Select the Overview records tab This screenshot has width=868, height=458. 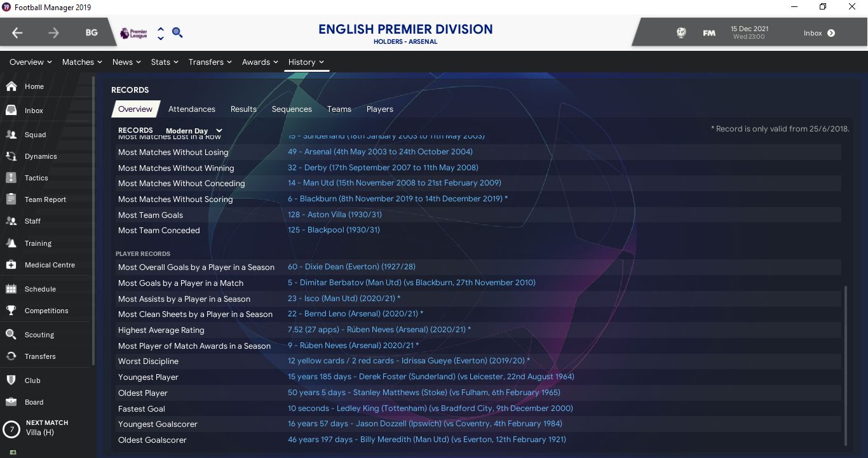pos(135,109)
